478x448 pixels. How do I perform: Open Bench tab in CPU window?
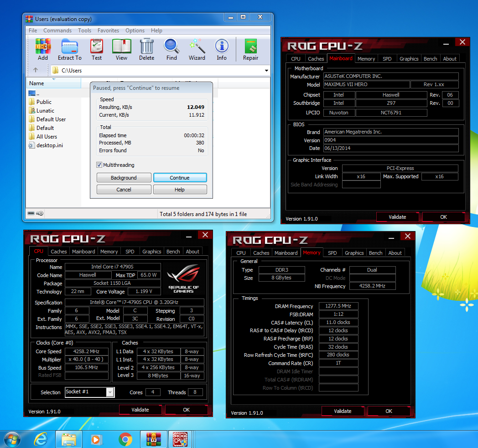pos(173,252)
